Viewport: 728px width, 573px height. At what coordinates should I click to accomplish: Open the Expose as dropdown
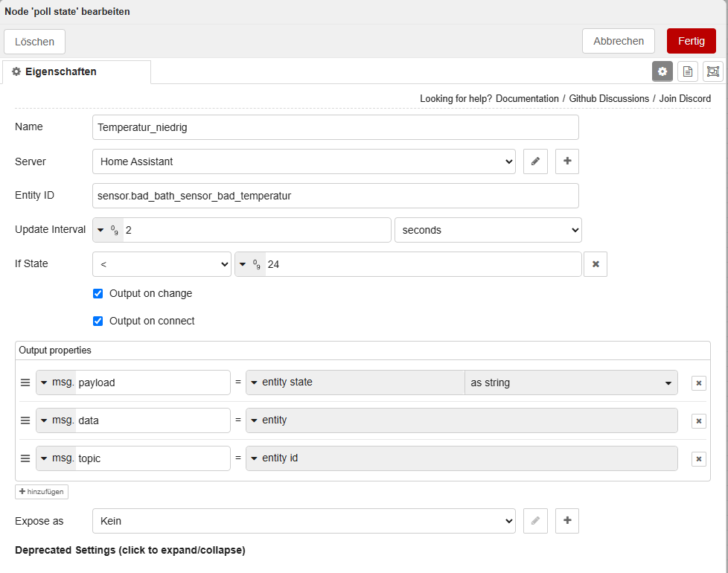304,521
